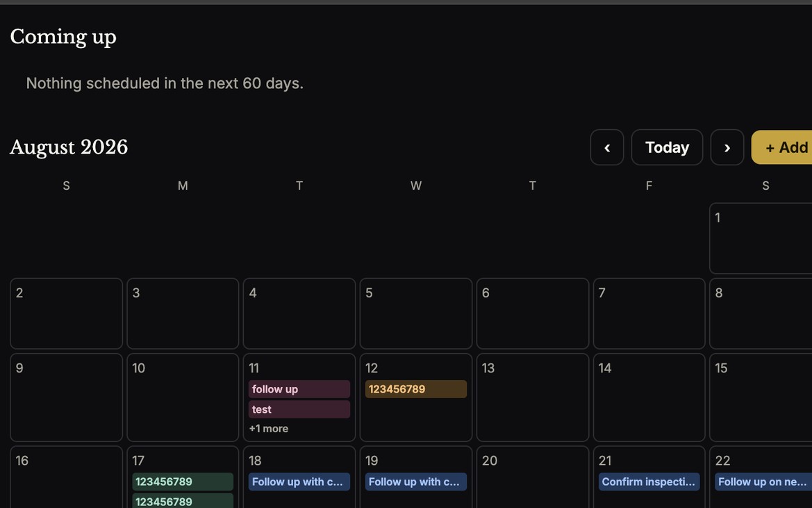Select the August 2 day cell
The image size is (812, 508).
click(x=66, y=314)
